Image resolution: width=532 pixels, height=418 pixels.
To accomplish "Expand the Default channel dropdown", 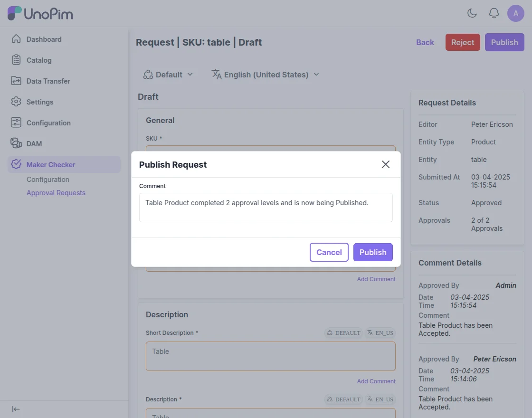I will click(x=168, y=75).
